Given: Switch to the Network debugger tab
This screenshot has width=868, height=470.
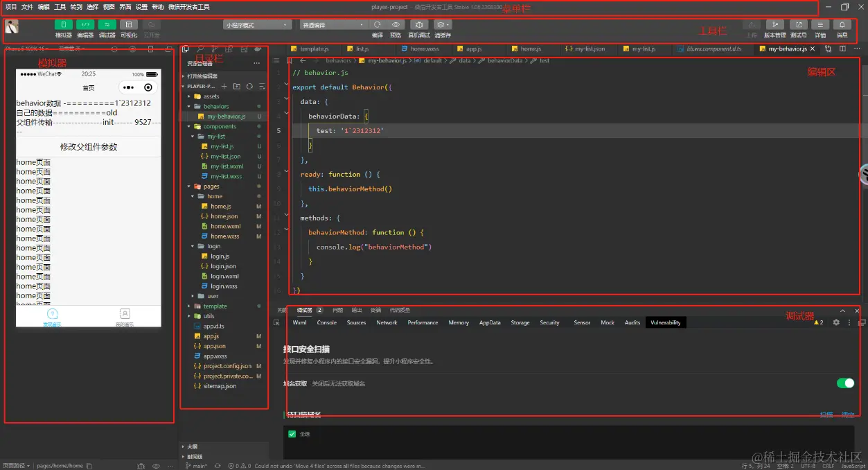Looking at the screenshot, I should (x=387, y=322).
